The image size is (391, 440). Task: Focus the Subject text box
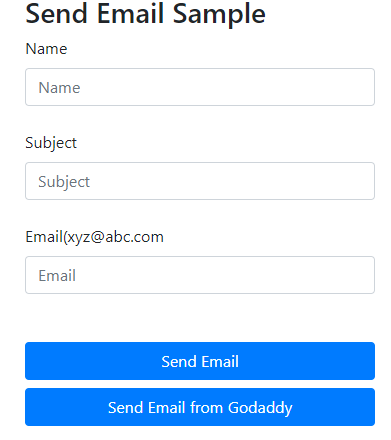click(200, 181)
